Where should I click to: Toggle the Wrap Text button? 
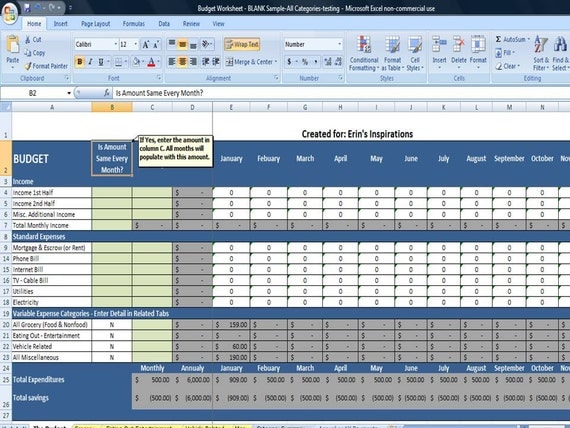(x=242, y=44)
